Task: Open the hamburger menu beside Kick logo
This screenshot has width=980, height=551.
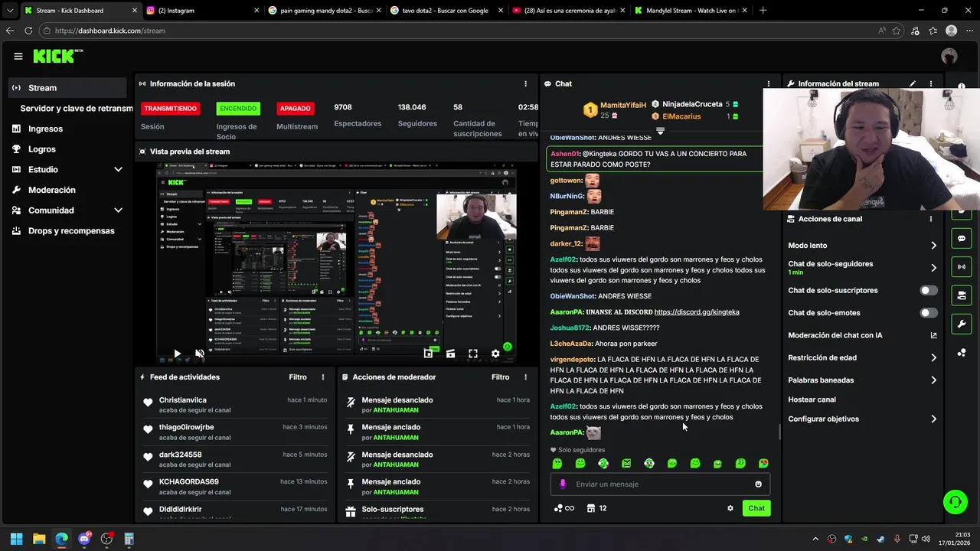Action: pos(18,56)
